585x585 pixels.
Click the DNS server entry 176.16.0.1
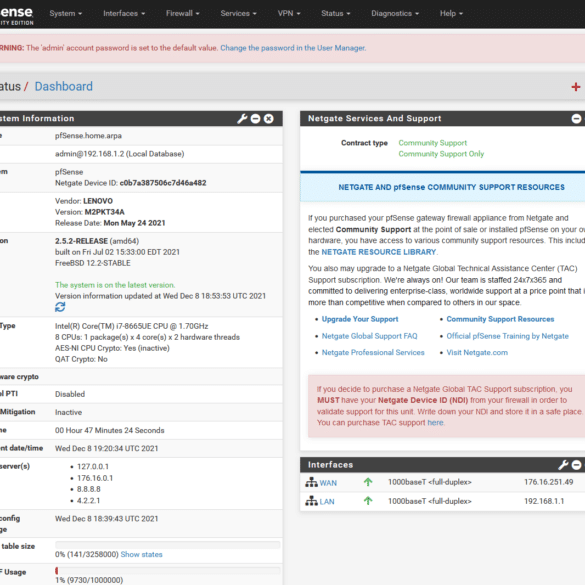95,478
